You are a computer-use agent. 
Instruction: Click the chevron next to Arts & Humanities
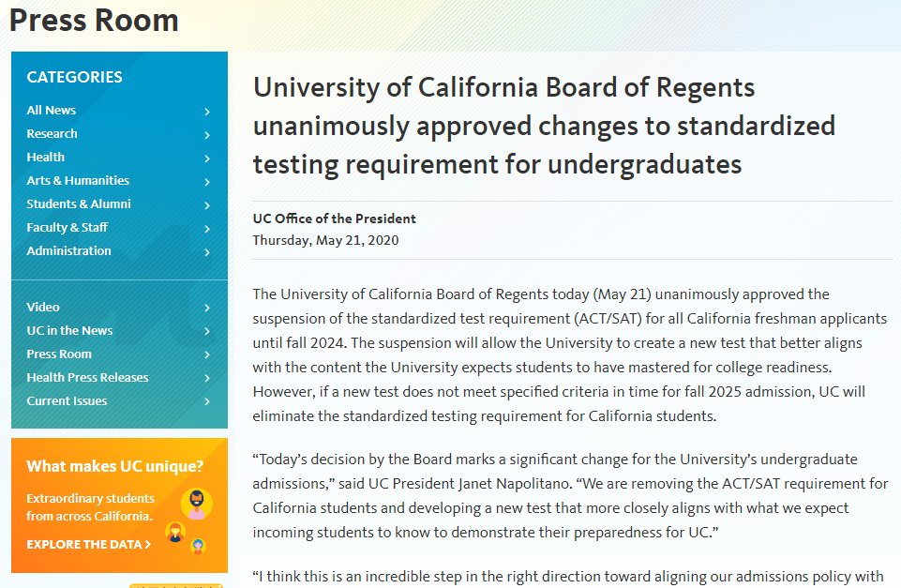point(207,182)
